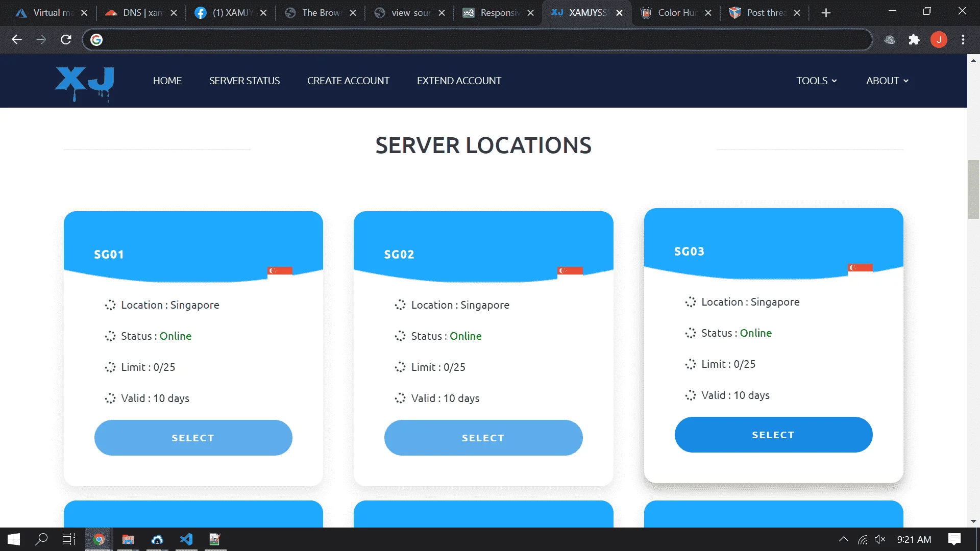Screen dimensions: 980x551
Task: Close the Post thread tab
Action: point(797,13)
